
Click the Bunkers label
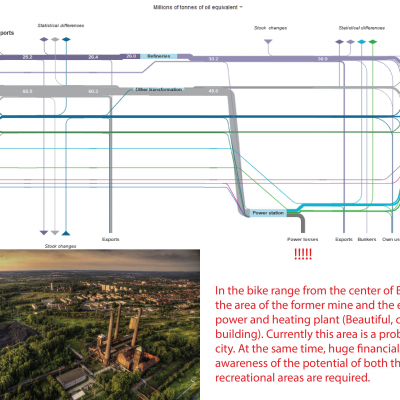(x=367, y=239)
